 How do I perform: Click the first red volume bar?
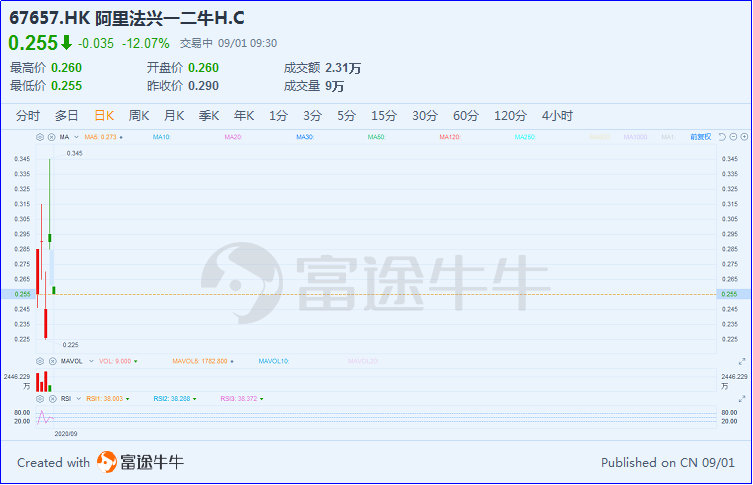[x=37, y=382]
